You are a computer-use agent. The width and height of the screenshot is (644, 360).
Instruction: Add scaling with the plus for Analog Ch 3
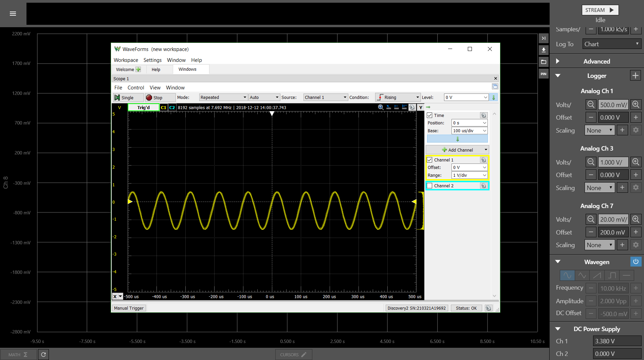(622, 188)
